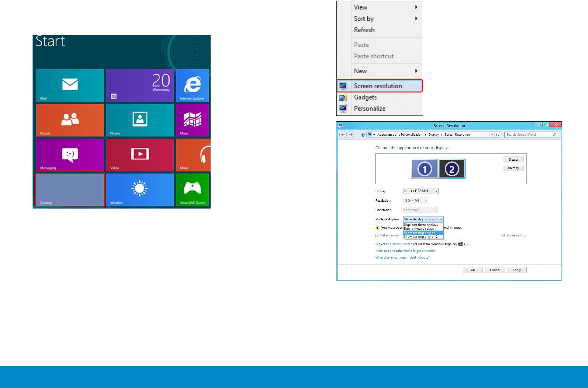Select monitor 2 thumbnail
Screen dimensions: 588x388
pos(452,169)
